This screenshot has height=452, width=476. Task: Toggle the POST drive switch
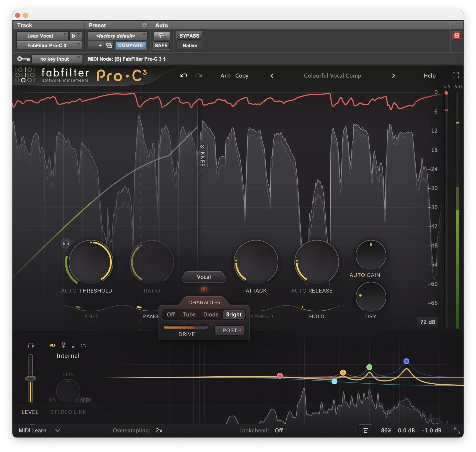pos(230,330)
